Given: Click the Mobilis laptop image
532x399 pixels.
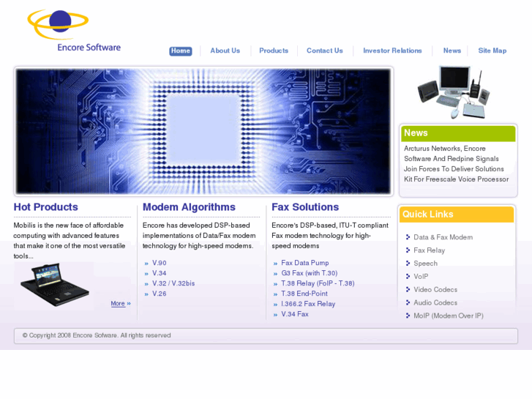Looking at the screenshot, I should tap(55, 285).
